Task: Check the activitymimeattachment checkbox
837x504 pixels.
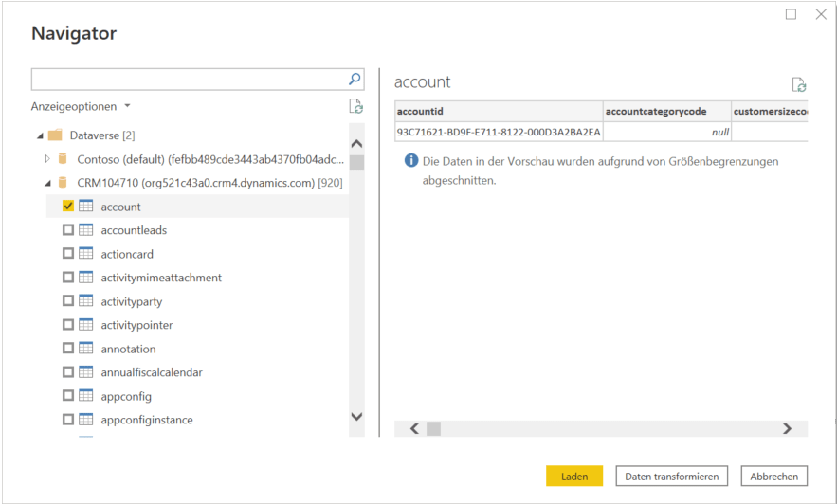Action: [68, 278]
